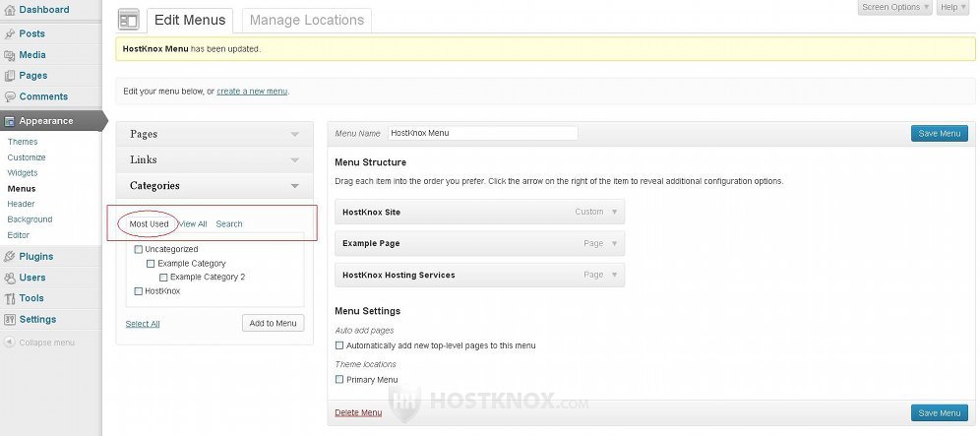
Task: Enable automatically add new top-level pages
Action: coord(339,345)
